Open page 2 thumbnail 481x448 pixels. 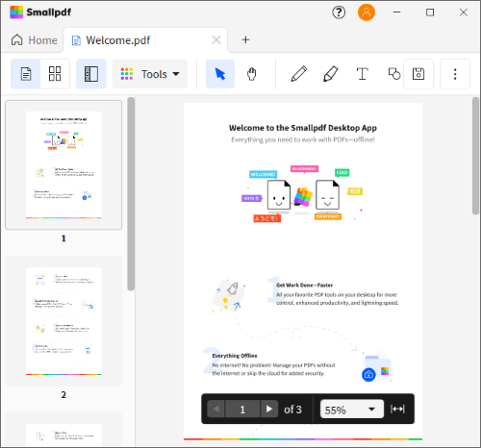(63, 321)
